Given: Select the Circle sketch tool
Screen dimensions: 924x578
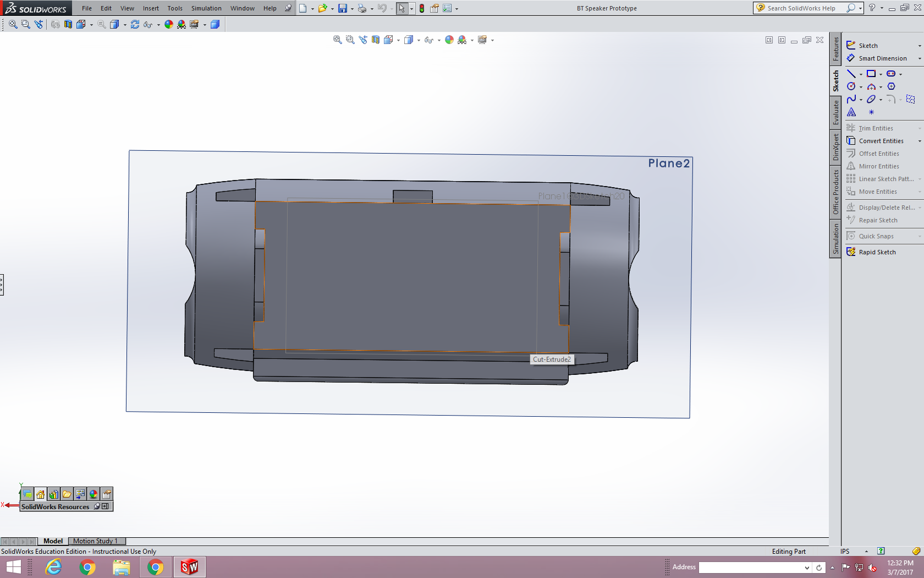Looking at the screenshot, I should tap(851, 86).
